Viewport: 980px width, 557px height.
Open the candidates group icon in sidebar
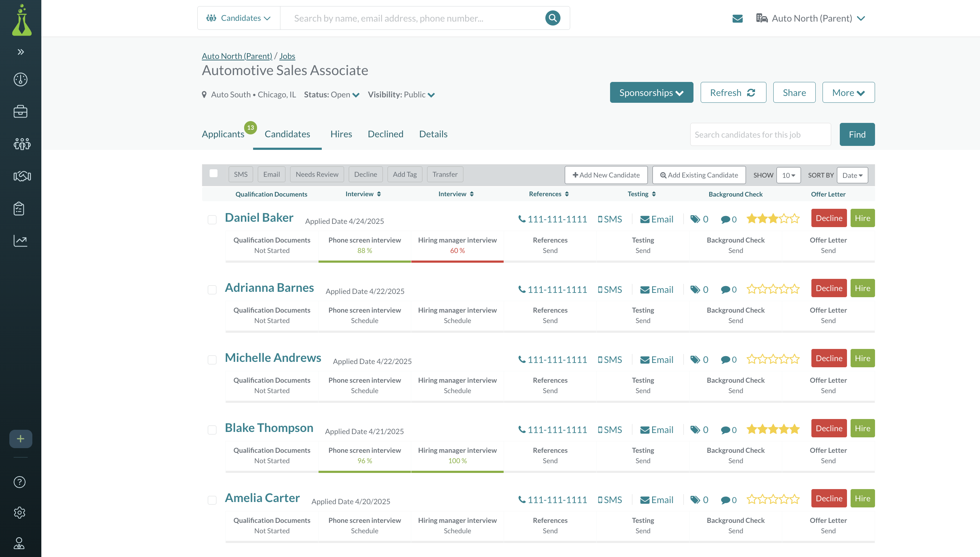(22, 144)
